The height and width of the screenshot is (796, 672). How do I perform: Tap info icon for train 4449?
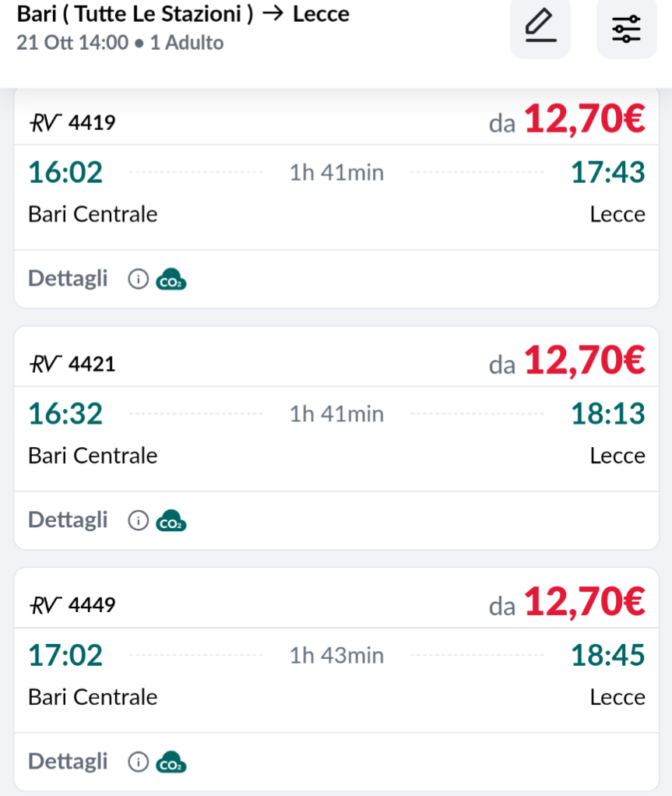[138, 762]
